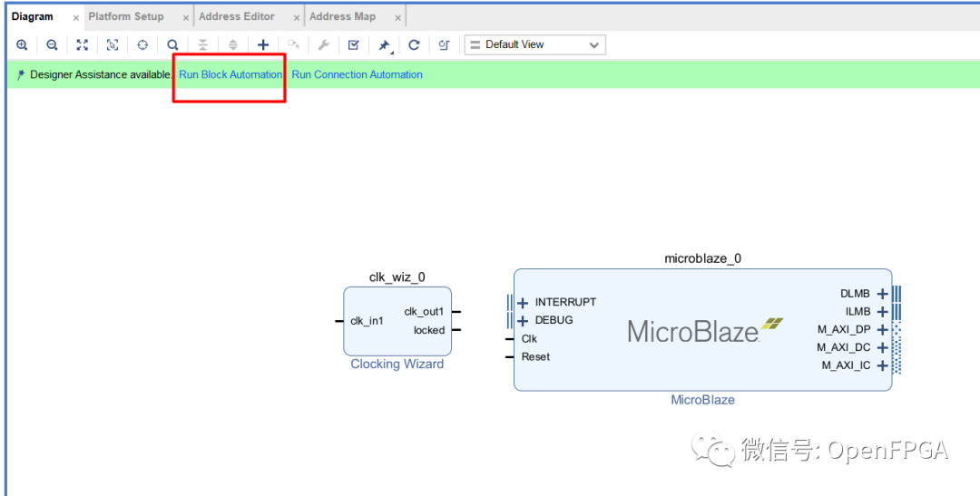Open the diagram search magnifier
Image resolution: width=980 pixels, height=496 pixels.
pos(172,45)
